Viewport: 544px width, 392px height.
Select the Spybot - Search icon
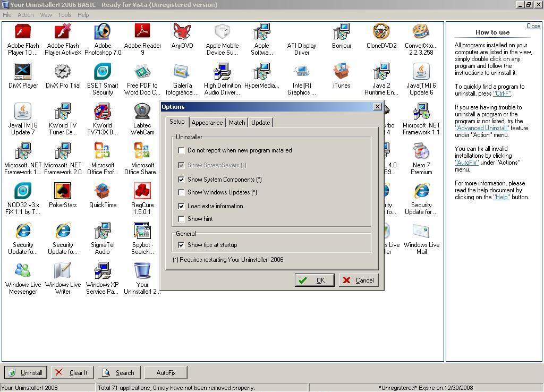[142, 231]
